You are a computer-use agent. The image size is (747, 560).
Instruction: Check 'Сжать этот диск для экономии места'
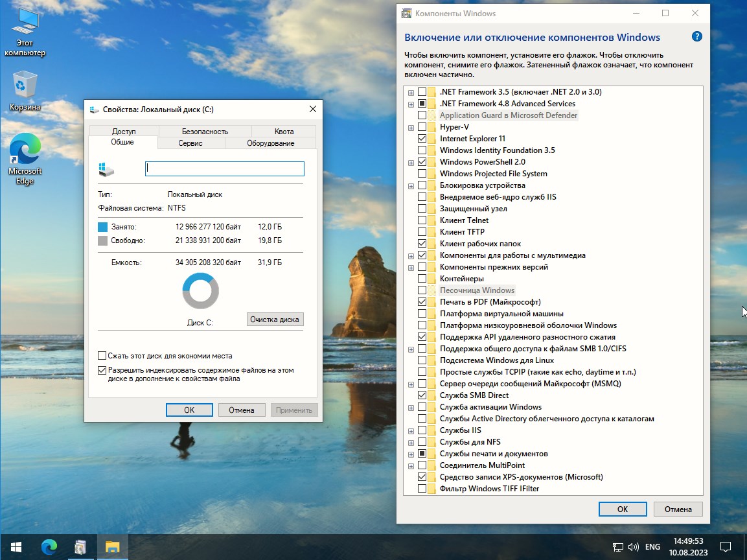tap(102, 356)
